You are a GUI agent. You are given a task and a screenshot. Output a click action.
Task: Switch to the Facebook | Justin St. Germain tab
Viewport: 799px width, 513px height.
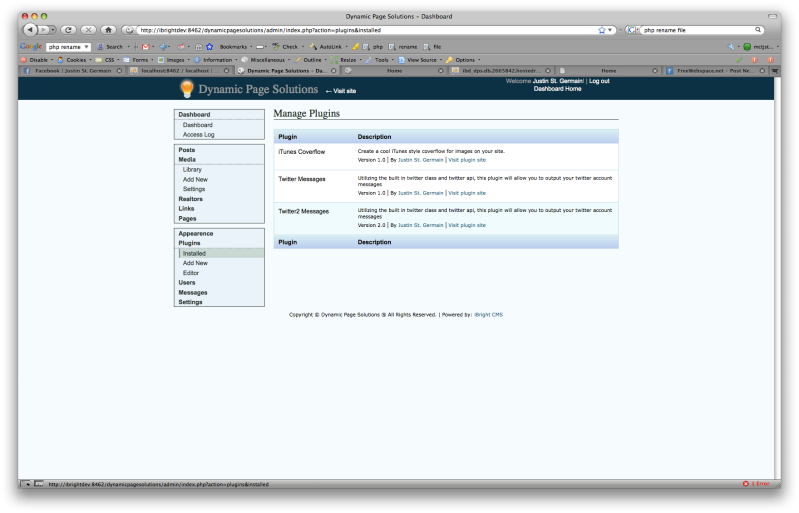point(72,71)
